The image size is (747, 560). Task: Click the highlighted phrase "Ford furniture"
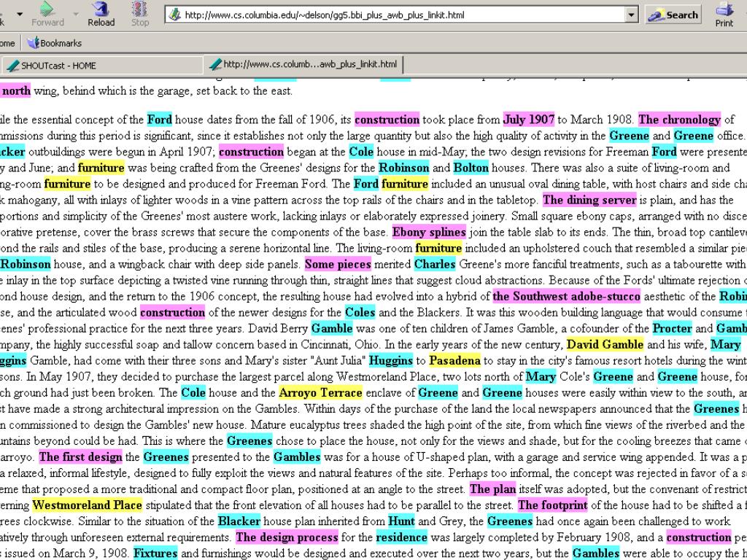[x=391, y=184]
